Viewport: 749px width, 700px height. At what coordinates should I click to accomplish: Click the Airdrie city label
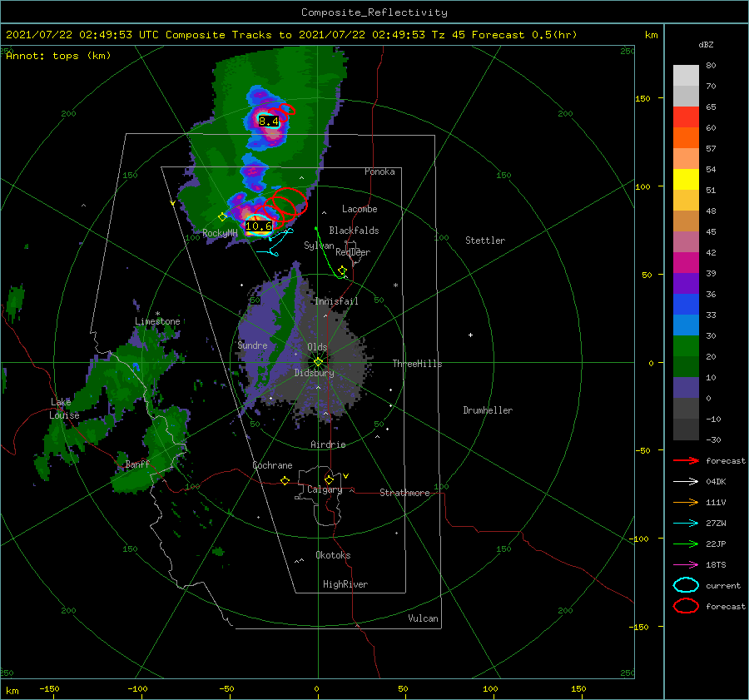point(328,444)
